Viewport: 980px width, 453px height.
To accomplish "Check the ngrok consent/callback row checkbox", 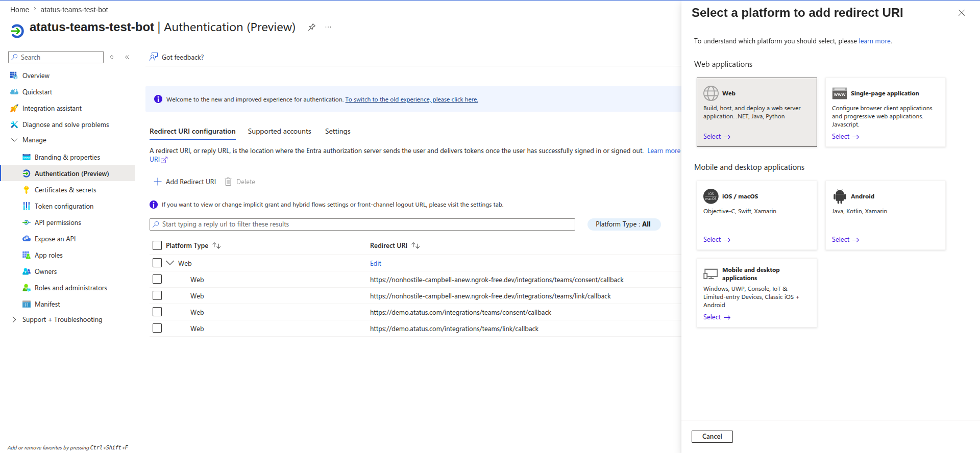I will tap(157, 279).
